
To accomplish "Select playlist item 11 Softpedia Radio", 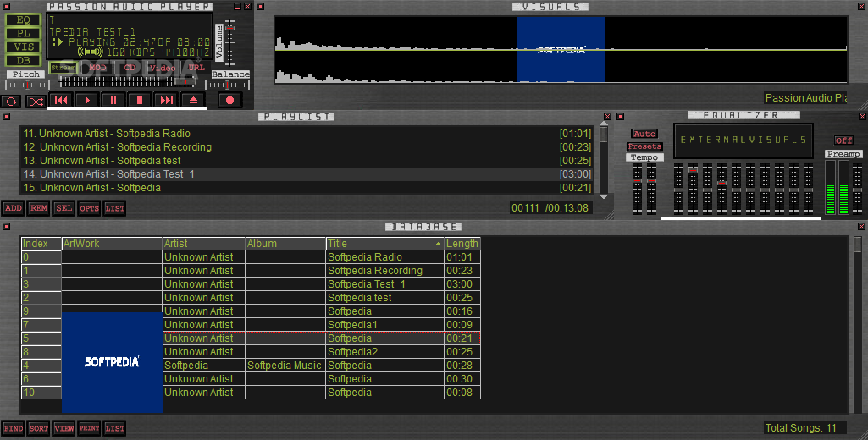I will [307, 134].
